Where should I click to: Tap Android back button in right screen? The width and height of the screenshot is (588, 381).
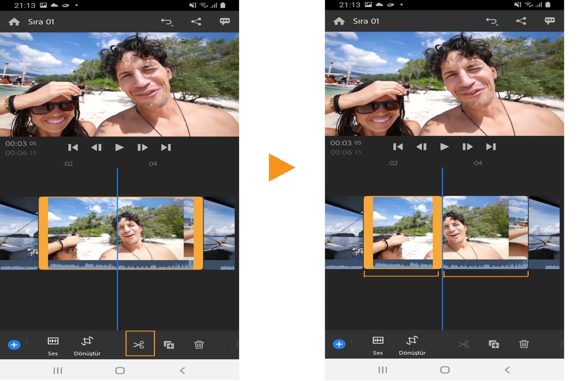pyautogui.click(x=507, y=370)
